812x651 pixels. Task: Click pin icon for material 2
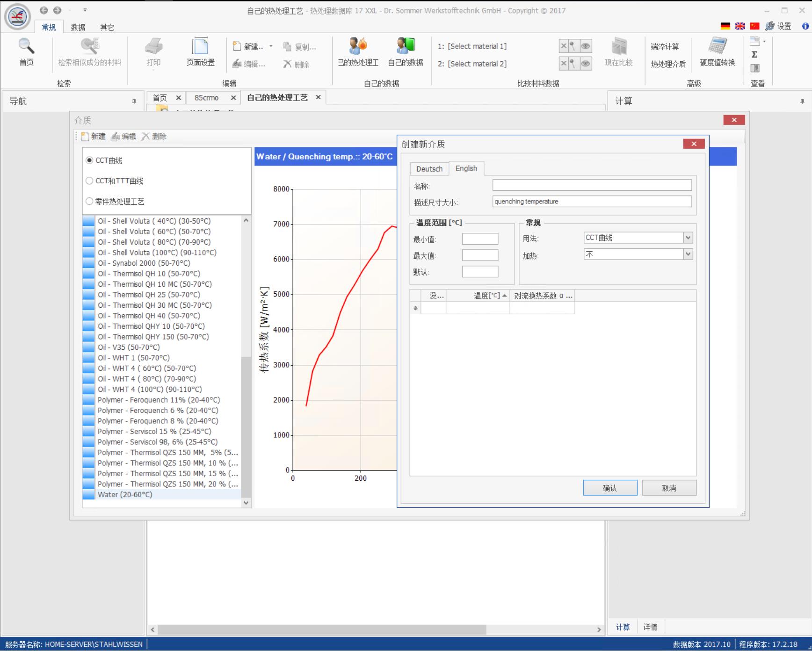click(x=572, y=63)
